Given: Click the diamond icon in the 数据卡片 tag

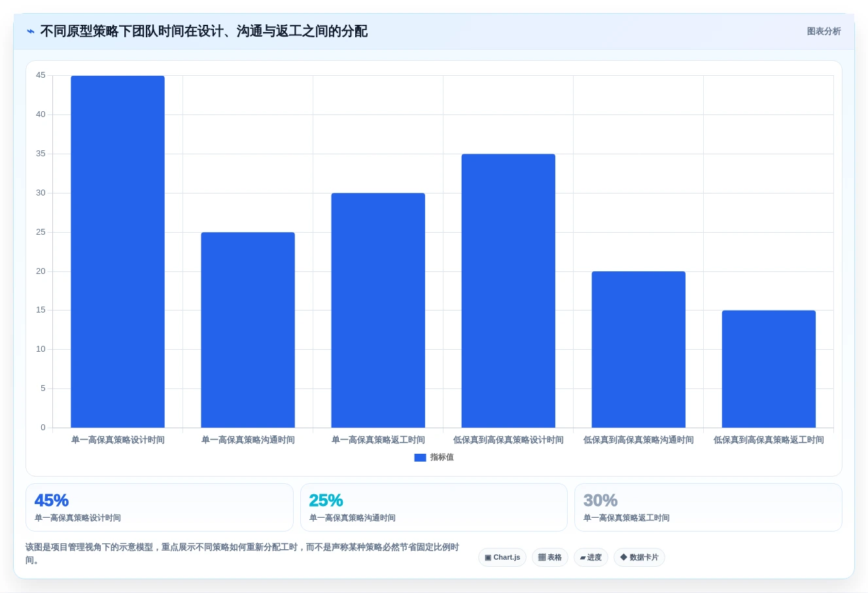Looking at the screenshot, I should (623, 557).
